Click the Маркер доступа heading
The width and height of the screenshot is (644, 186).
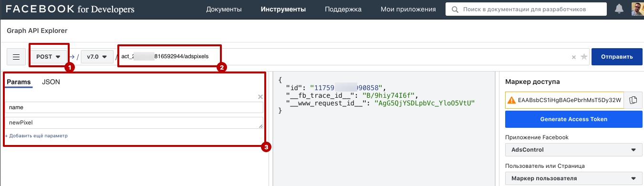click(x=532, y=82)
